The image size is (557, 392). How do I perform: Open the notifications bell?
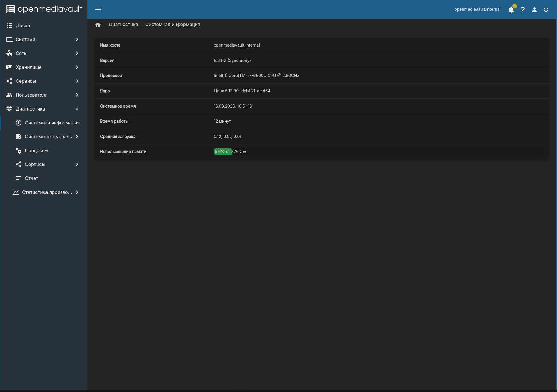coord(511,10)
